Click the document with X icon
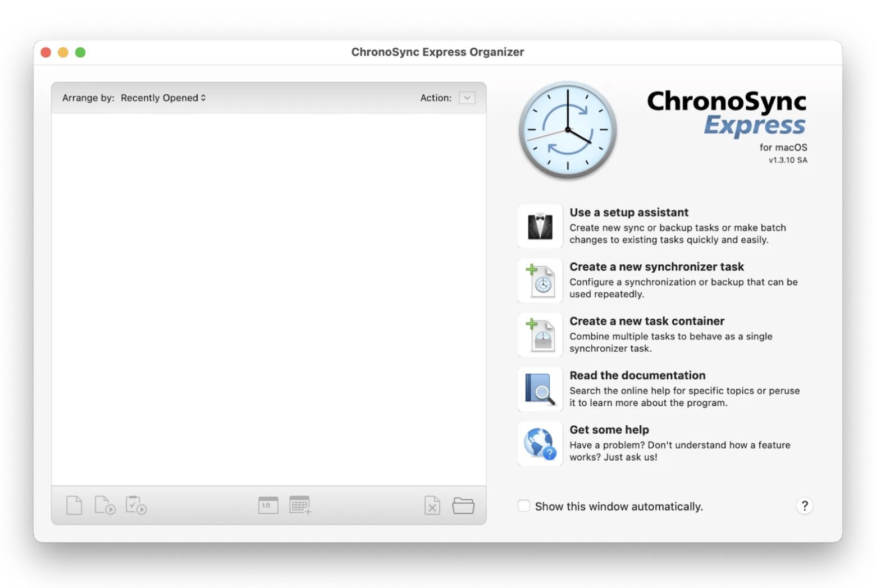876x588 pixels. pyautogui.click(x=432, y=506)
